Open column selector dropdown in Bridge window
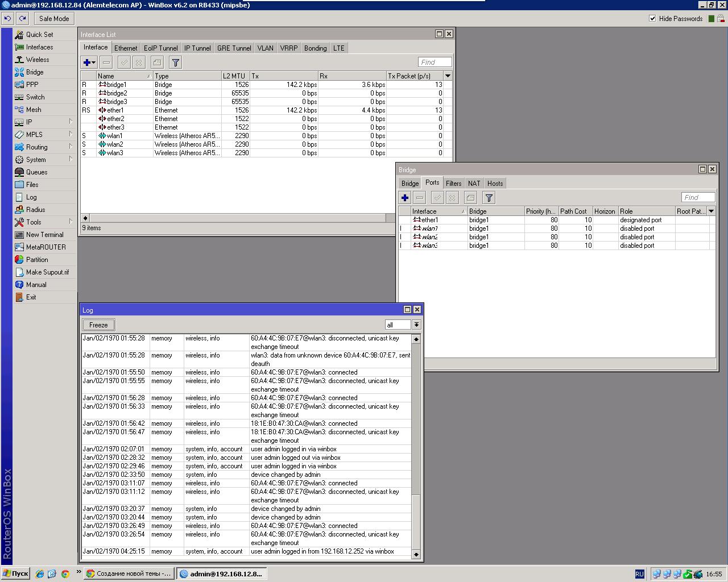 point(711,211)
